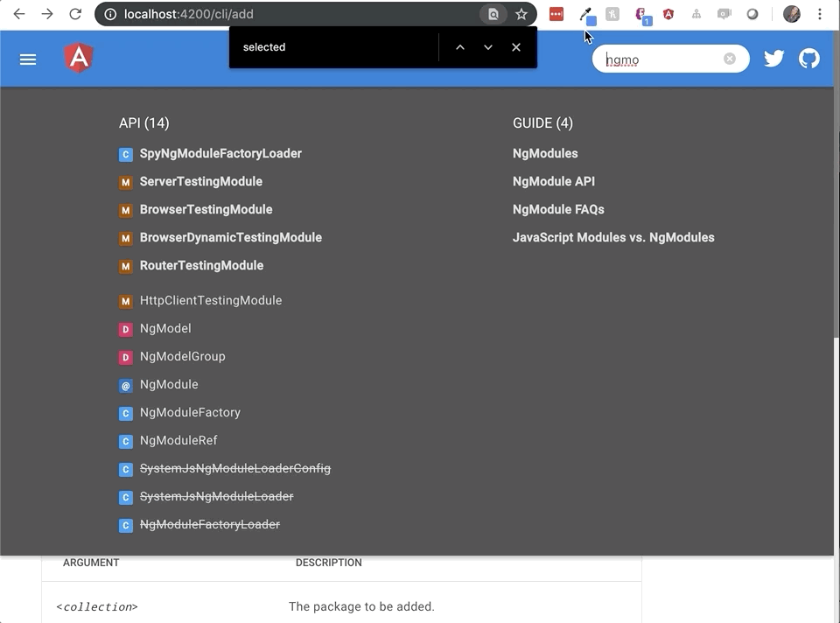Bookmark the page with the star icon
The height and width of the screenshot is (623, 840).
coord(520,14)
